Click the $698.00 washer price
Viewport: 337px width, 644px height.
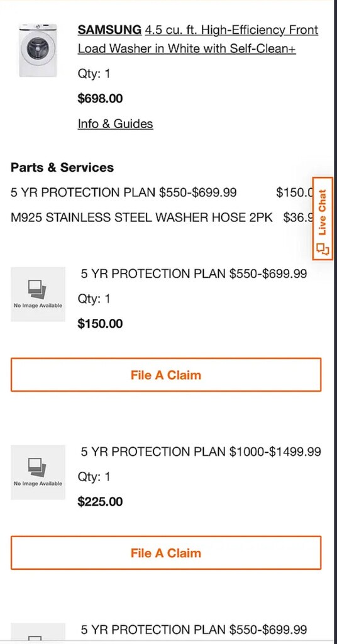pos(100,99)
